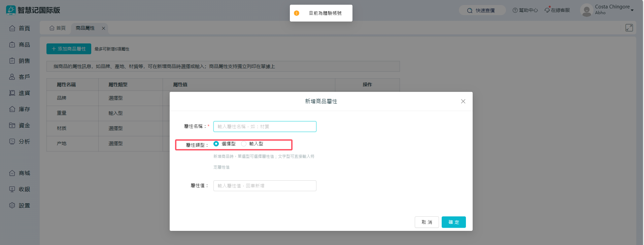Open 客戶 customers via sidebar icon
The image size is (644, 245).
tap(12, 77)
